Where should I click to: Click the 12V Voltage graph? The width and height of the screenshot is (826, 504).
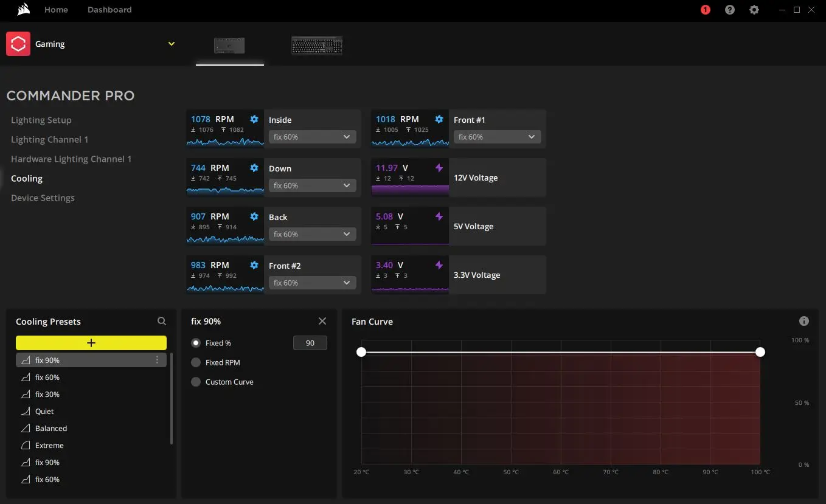point(410,190)
